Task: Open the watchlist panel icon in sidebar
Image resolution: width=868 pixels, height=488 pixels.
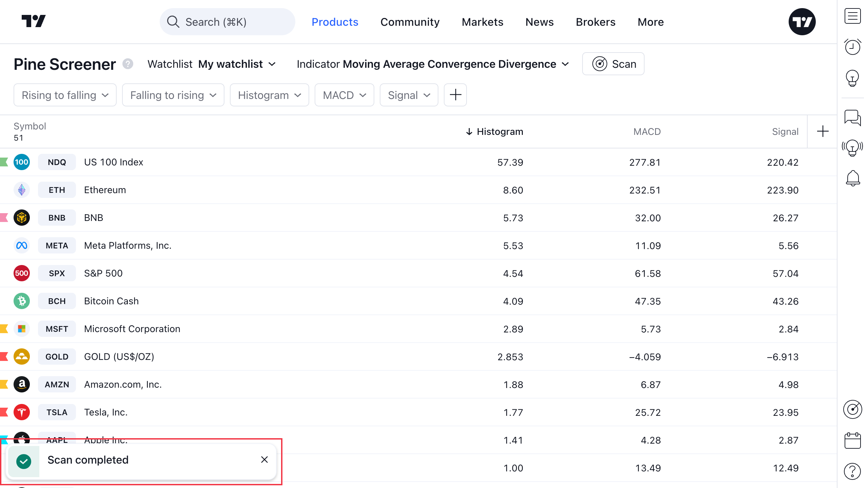Action: click(852, 16)
